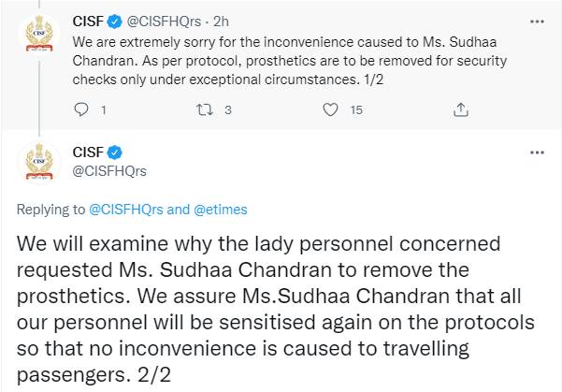Like the first tweet with heart icon
Viewport: 562px width, 392px height.
pyautogui.click(x=330, y=109)
